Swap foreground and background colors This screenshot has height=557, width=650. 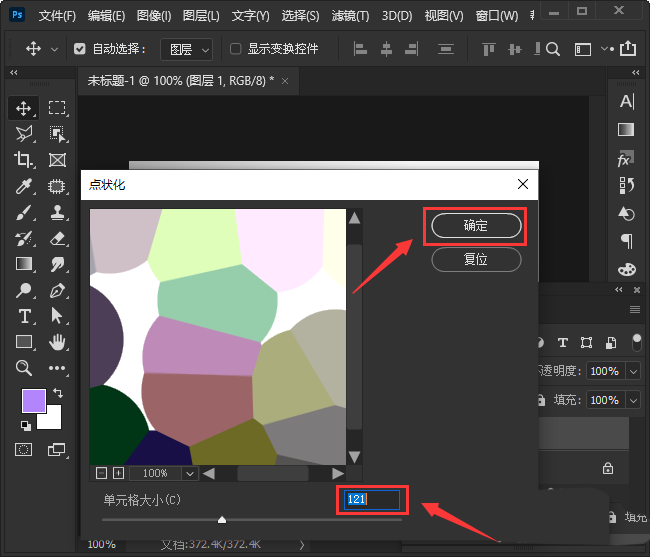coord(58,393)
